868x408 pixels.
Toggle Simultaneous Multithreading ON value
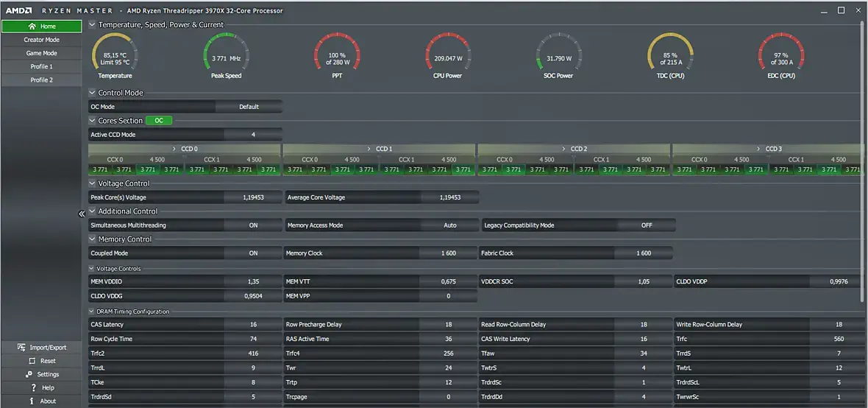[253, 225]
